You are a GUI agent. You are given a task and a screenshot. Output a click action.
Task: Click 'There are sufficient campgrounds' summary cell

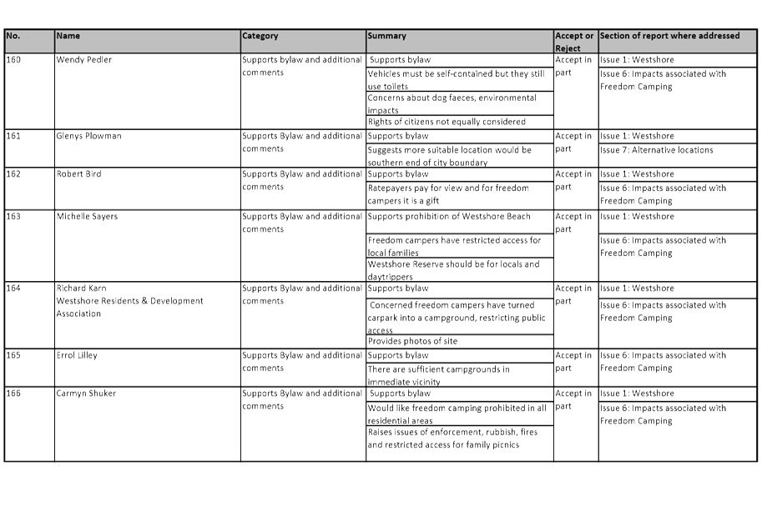pos(460,375)
